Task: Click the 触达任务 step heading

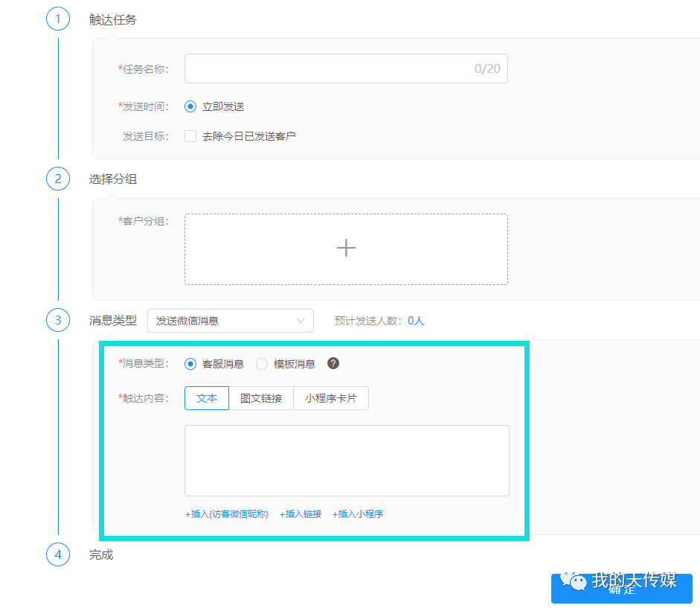Action: (113, 19)
